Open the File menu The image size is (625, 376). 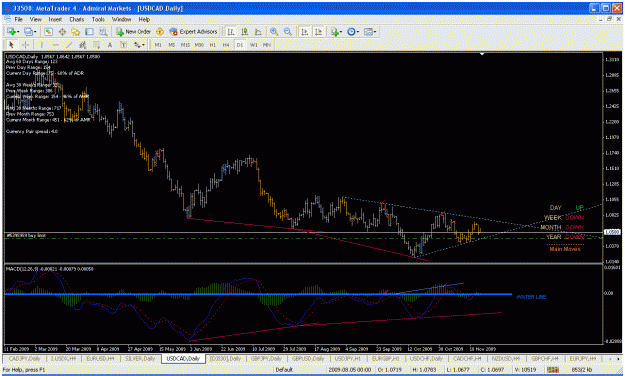click(x=19, y=19)
